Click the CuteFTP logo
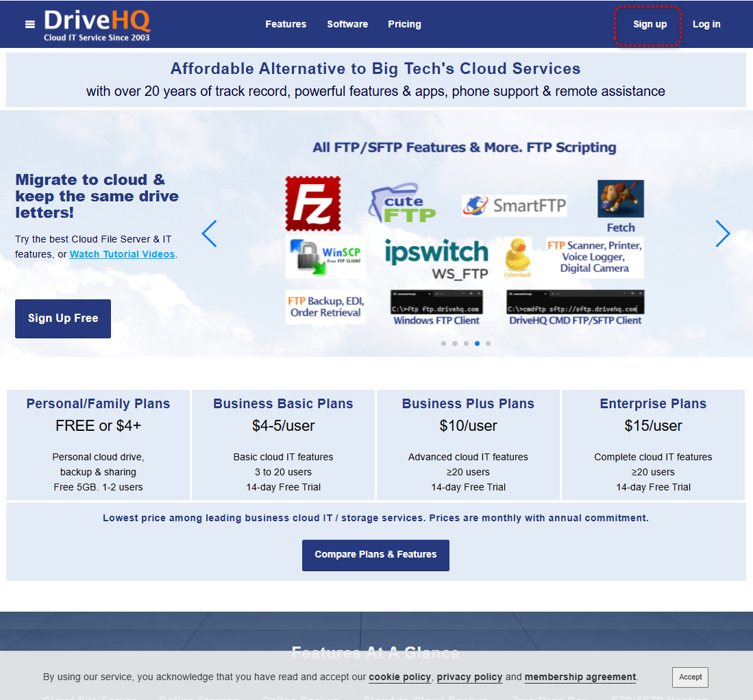 click(402, 203)
